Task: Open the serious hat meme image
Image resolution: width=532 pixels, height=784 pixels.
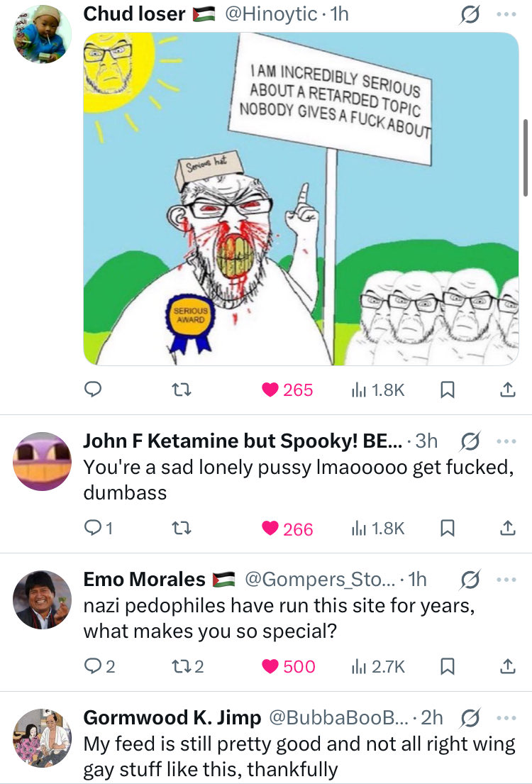Action: 301,199
